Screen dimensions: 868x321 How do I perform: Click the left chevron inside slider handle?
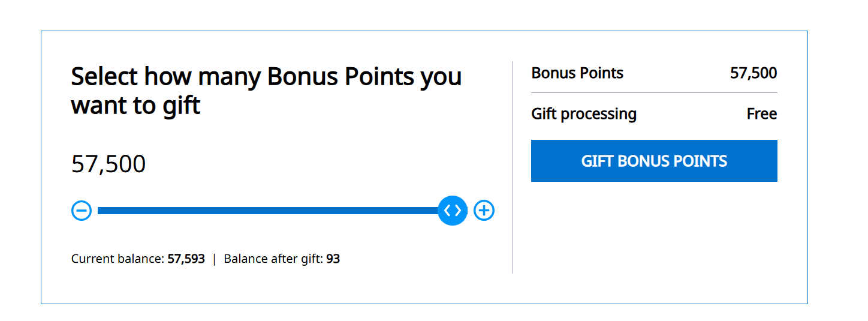(x=448, y=211)
